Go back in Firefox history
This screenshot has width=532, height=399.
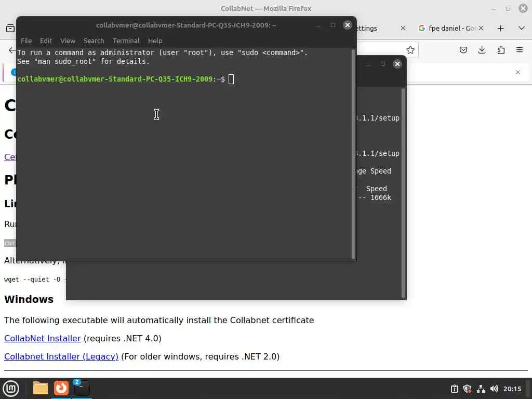coord(12,50)
